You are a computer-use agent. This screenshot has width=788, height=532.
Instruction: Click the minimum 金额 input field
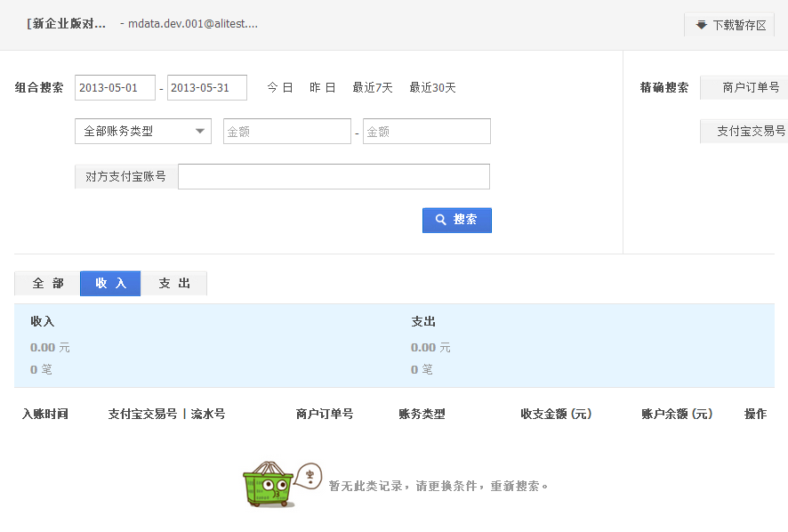click(287, 132)
